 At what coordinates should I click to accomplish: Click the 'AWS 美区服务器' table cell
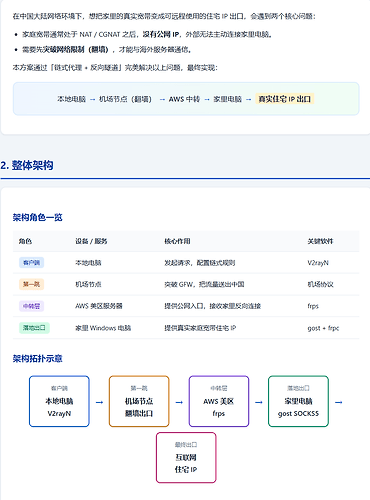pyautogui.click(x=99, y=306)
